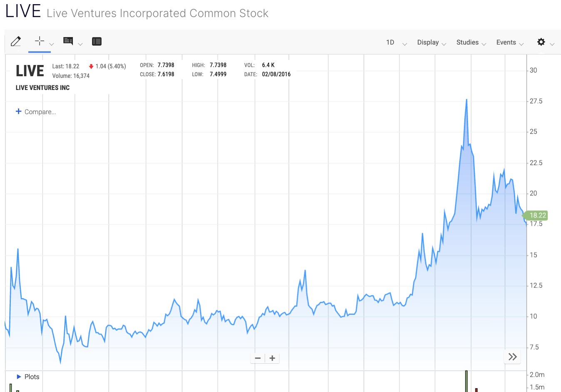Expand the chevron beside the crosshair tool
Viewport: 561px width, 392px height.
click(x=52, y=44)
